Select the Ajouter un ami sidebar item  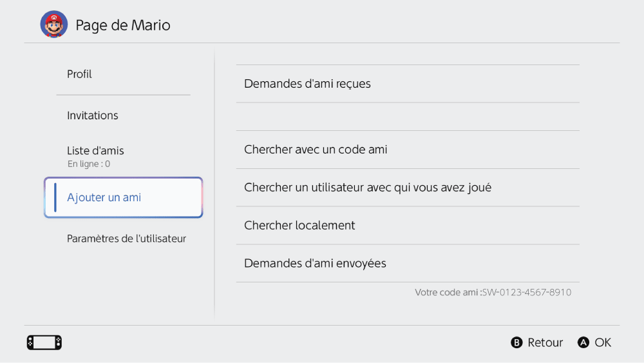tap(104, 197)
